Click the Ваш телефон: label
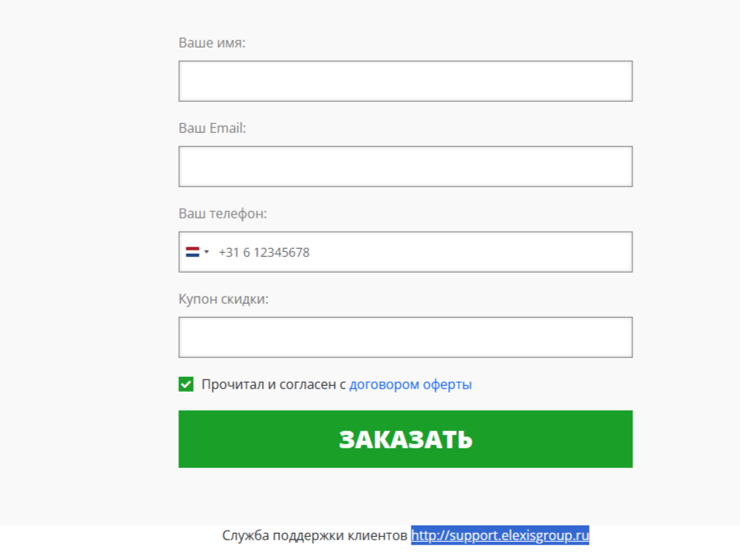The width and height of the screenshot is (740, 560). tap(223, 213)
